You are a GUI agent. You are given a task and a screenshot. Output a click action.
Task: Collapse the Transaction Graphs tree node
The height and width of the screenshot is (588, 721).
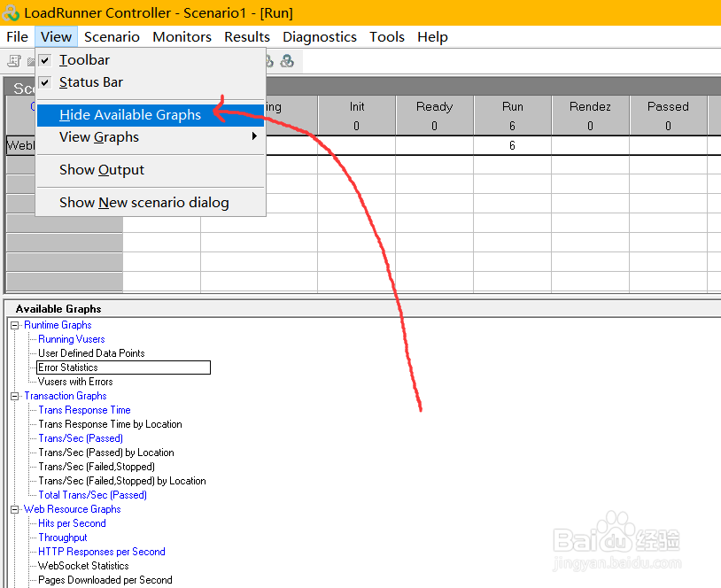click(x=15, y=396)
